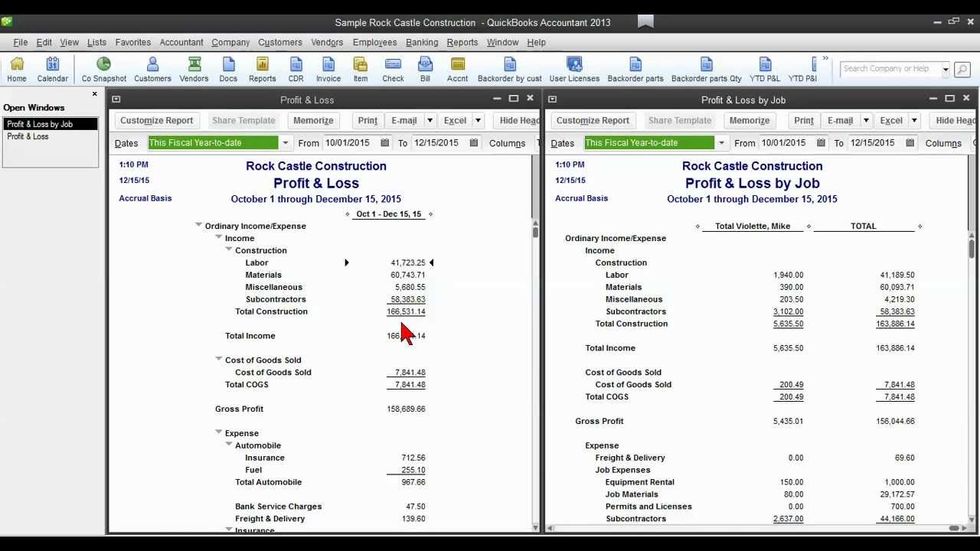
Task: Open Dates dropdown in Profit & Loss by Job
Action: pyautogui.click(x=721, y=142)
